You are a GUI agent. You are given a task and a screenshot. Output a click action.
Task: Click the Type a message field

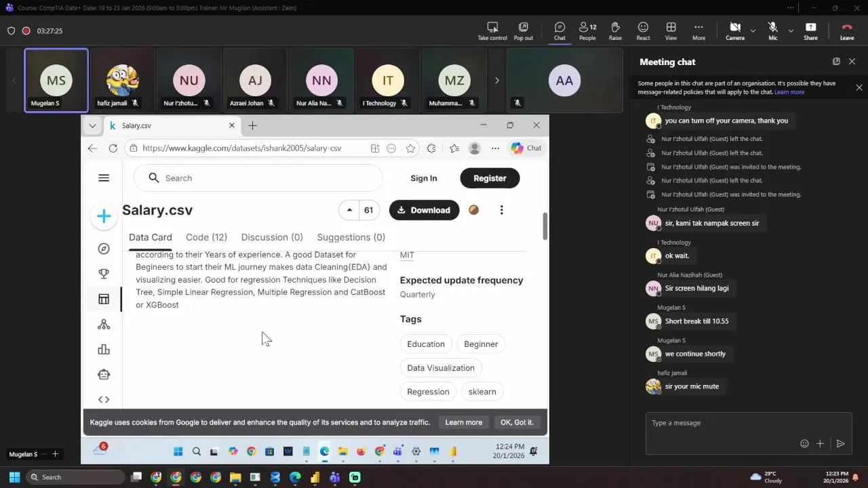click(749, 423)
